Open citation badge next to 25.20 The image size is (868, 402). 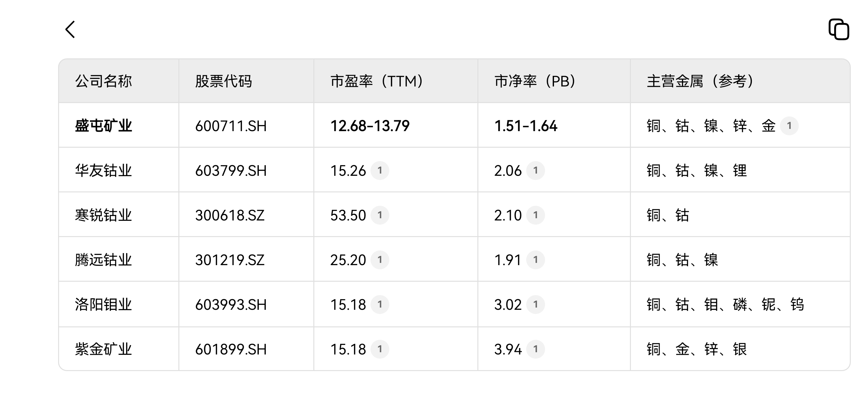click(380, 260)
